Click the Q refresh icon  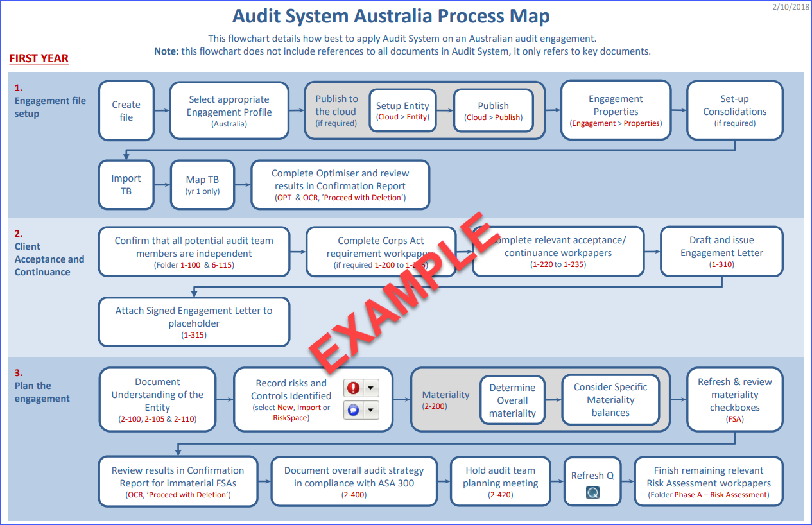[592, 494]
